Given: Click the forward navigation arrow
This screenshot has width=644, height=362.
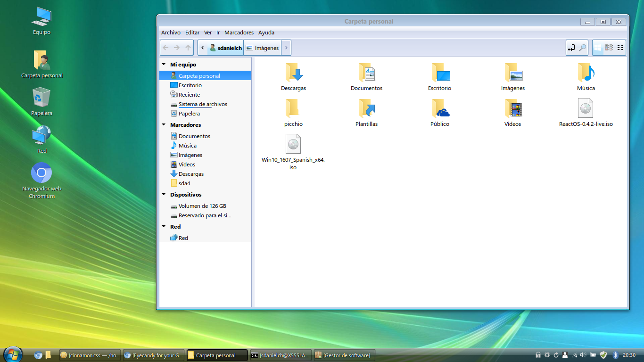Looking at the screenshot, I should [177, 48].
